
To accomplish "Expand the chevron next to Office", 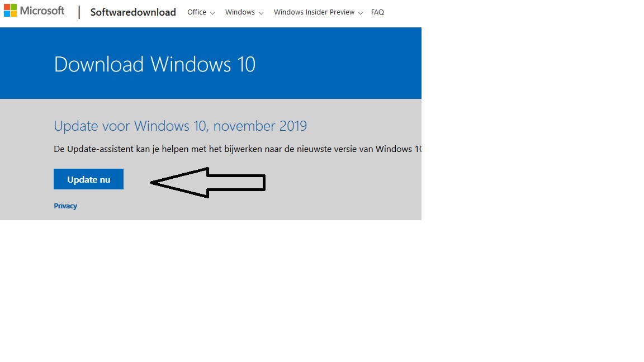I will (212, 13).
